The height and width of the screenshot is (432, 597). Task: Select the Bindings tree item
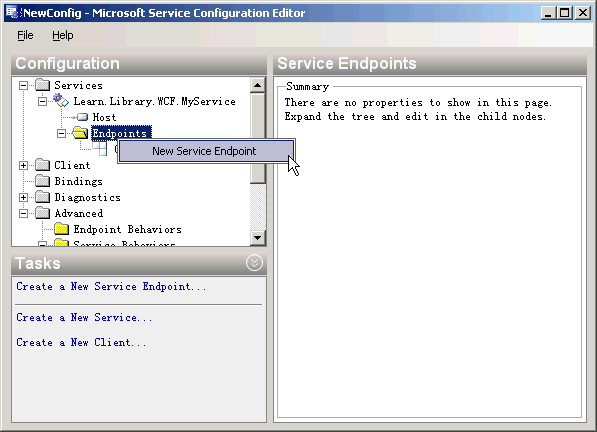pyautogui.click(x=78, y=181)
